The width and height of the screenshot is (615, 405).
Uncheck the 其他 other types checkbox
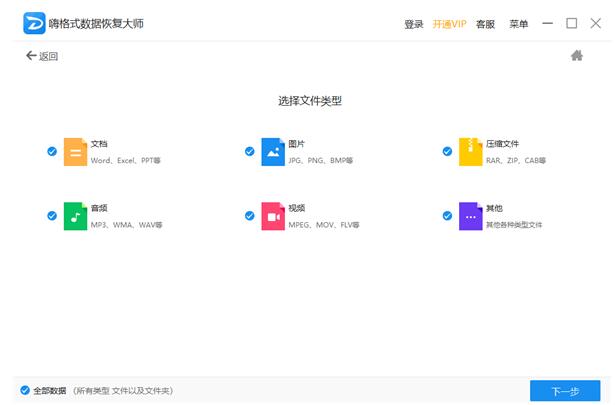[x=447, y=216]
